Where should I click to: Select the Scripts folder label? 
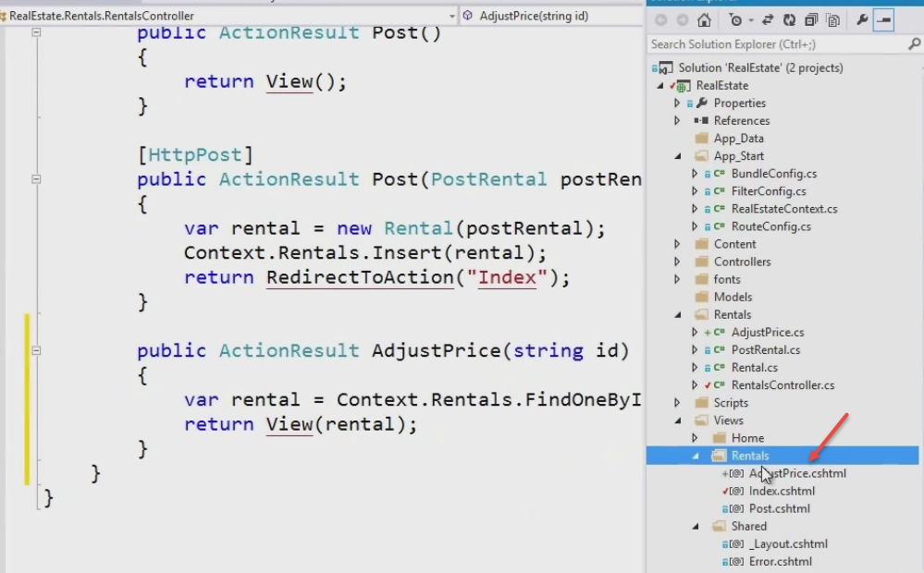pos(731,403)
